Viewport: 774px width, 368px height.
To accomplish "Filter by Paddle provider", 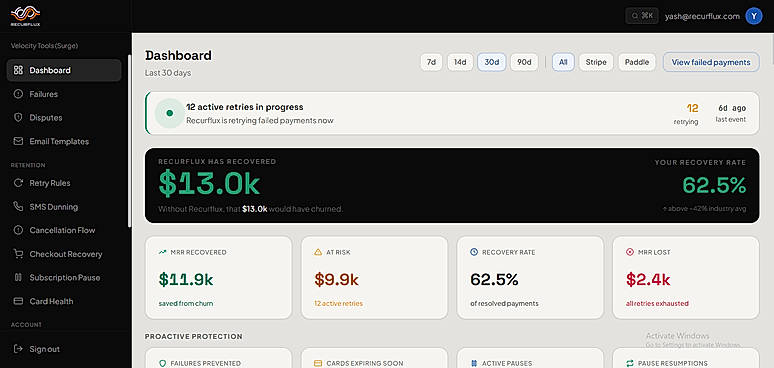I will coord(637,62).
